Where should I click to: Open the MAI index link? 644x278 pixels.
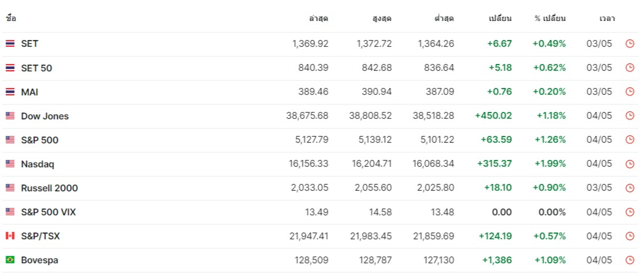point(30,92)
